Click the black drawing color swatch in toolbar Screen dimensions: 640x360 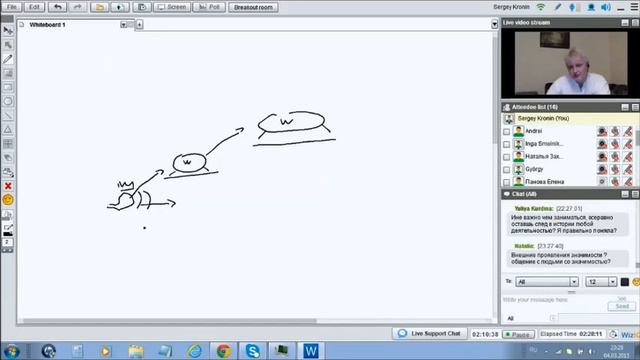click(x=8, y=234)
